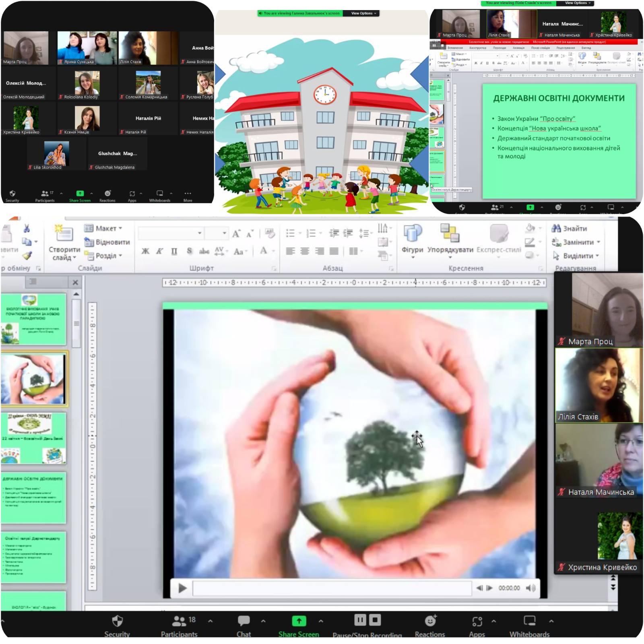Open View Options dropdown above school picture

363,13
